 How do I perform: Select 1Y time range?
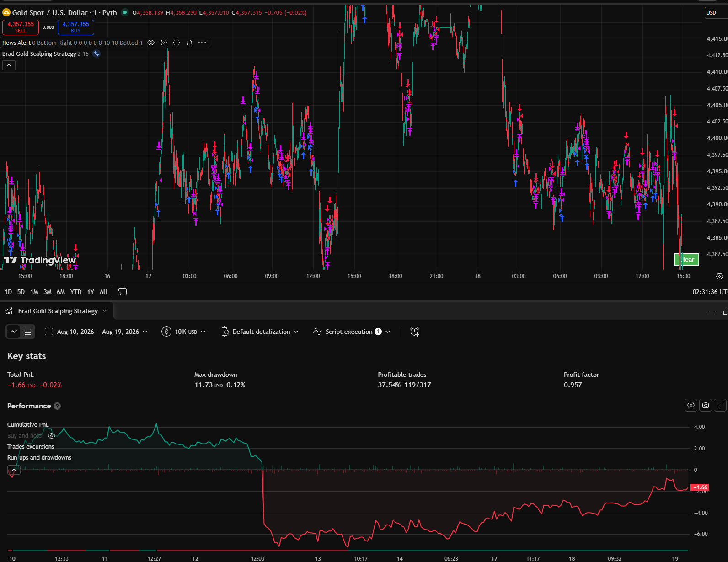pos(91,292)
